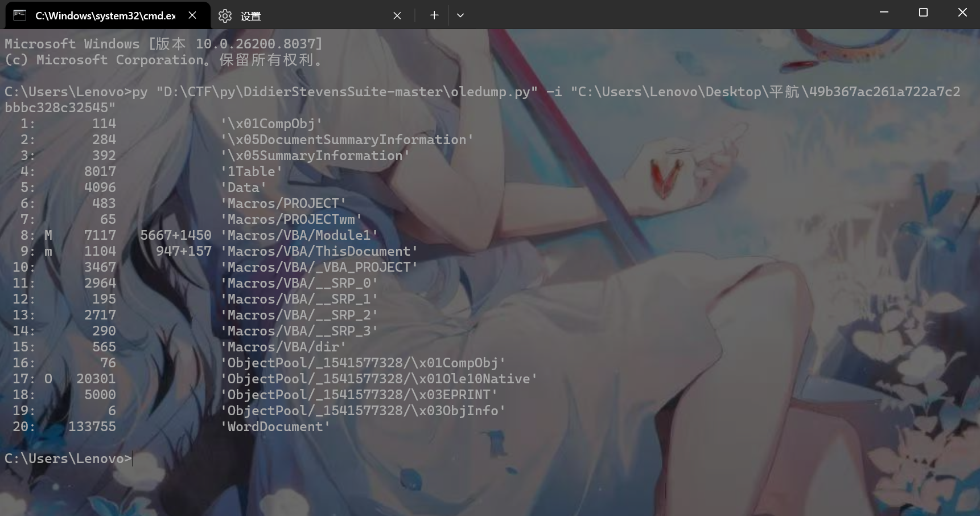Click the oledump.py script path in command
Viewport: 980px width, 516px height.
click(347, 92)
